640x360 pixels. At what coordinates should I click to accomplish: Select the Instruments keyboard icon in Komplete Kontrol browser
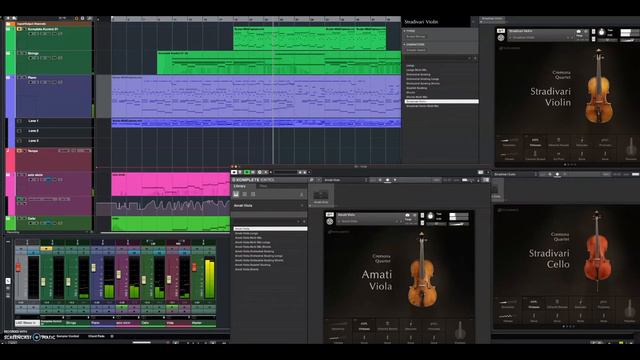click(236, 194)
